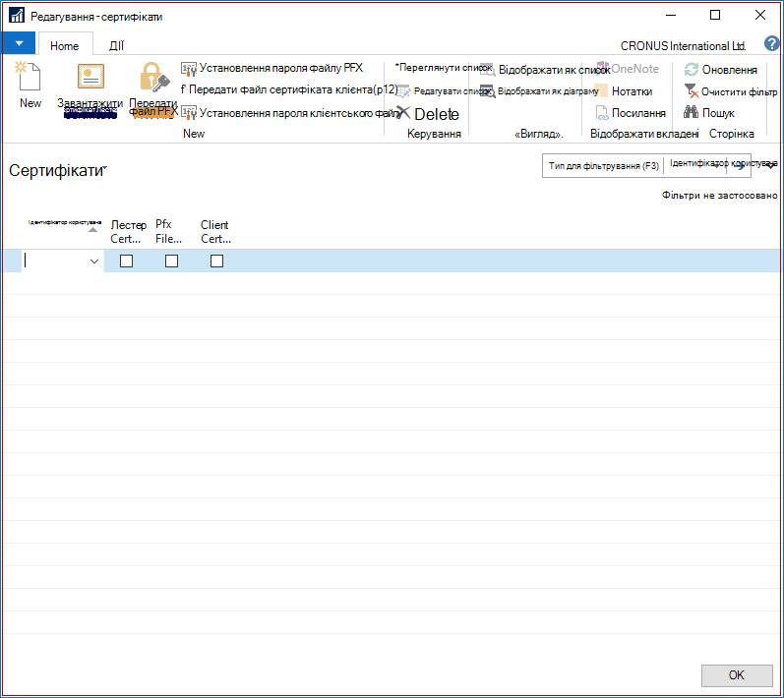Viewport: 784px width, 698px height.
Task: Click the New document icon
Action: [29, 77]
